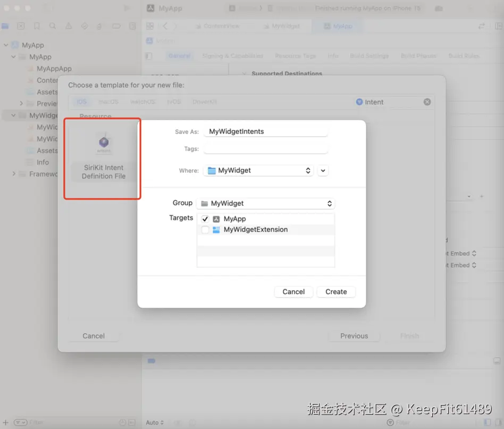Select MyAppApp file in navigator
Image resolution: width=504 pixels, height=429 pixels.
click(x=54, y=69)
